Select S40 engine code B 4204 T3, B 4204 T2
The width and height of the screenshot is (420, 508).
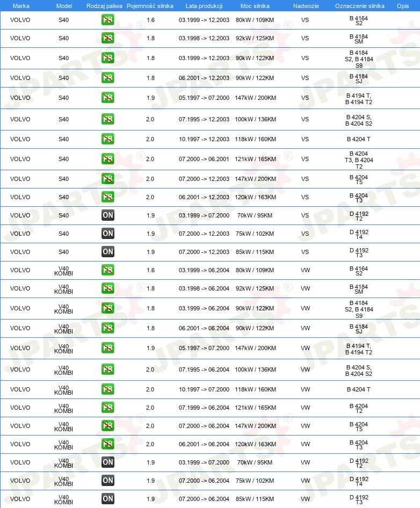coord(359,160)
